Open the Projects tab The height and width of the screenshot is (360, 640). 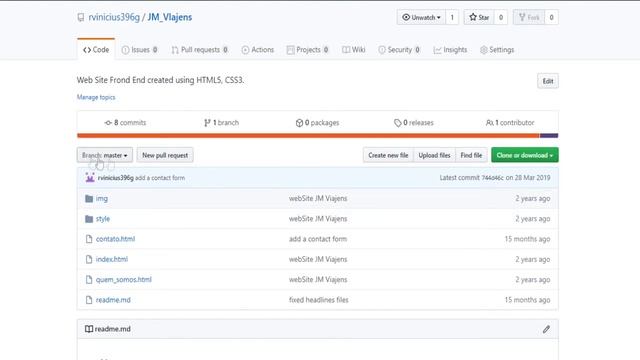[x=308, y=50]
